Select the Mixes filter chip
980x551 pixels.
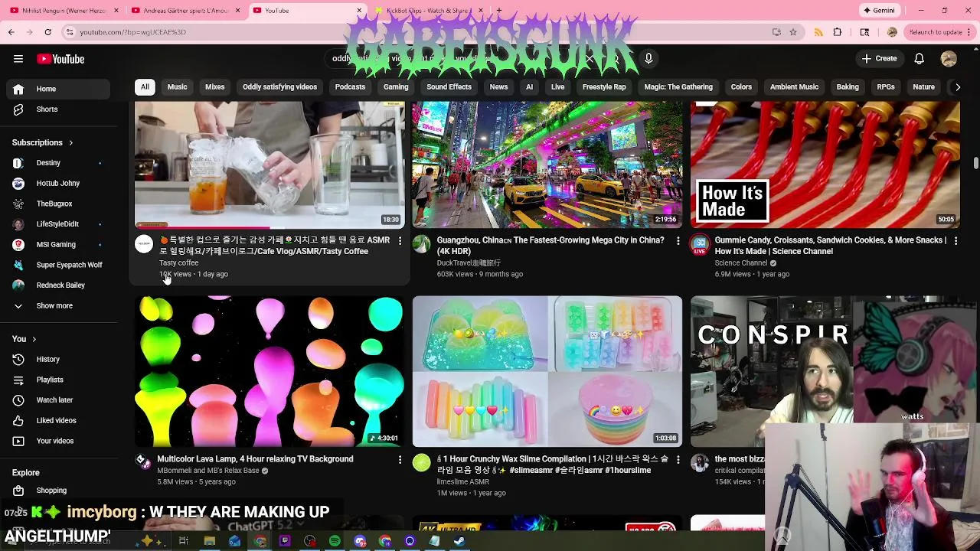pos(214,87)
